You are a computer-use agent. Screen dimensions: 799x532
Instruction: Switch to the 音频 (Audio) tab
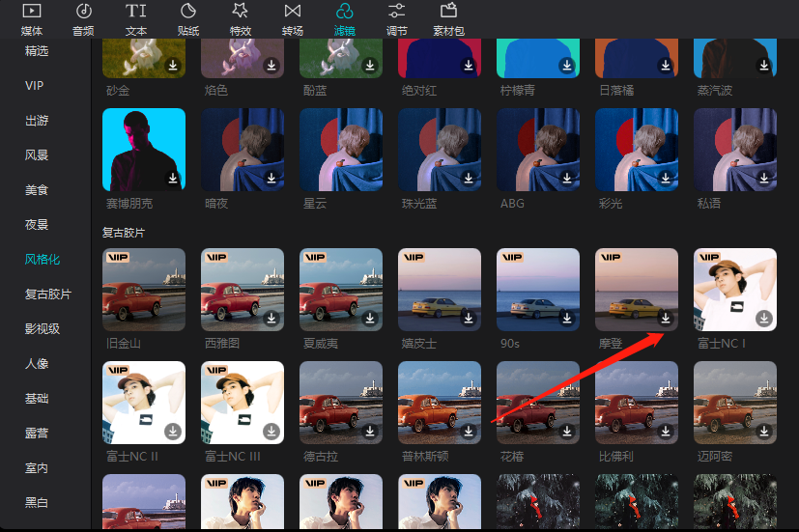[83, 17]
